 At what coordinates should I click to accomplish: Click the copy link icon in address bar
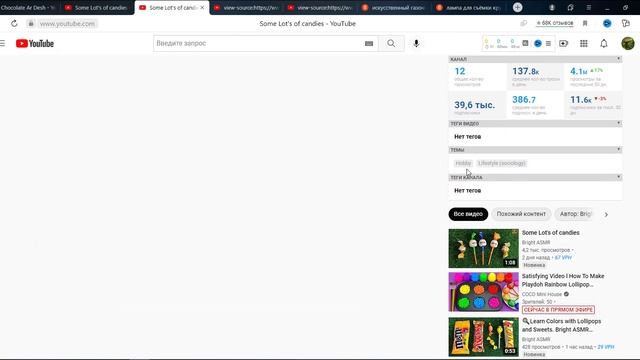[524, 24]
